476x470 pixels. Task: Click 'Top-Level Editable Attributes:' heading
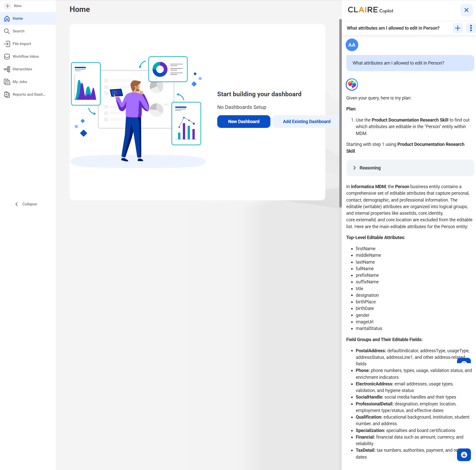click(376, 238)
